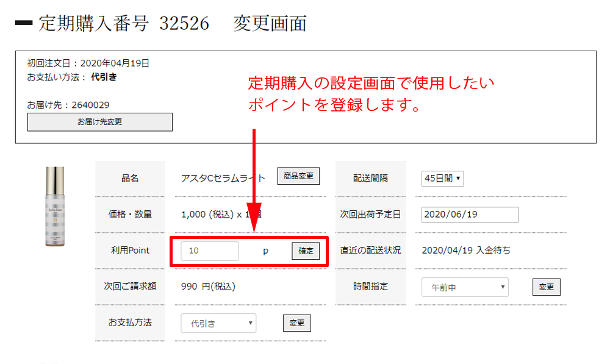This screenshot has height=364, width=610.
Task: Confirm points with the 確定 button
Action: click(306, 251)
